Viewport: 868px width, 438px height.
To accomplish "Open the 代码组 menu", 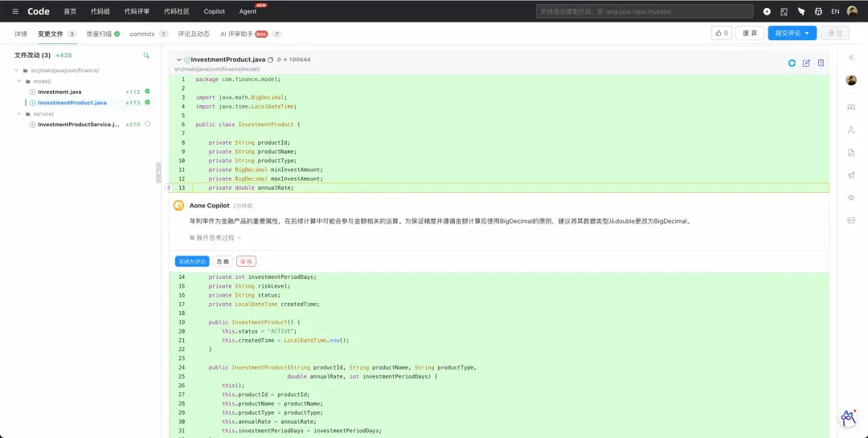I will (x=100, y=11).
